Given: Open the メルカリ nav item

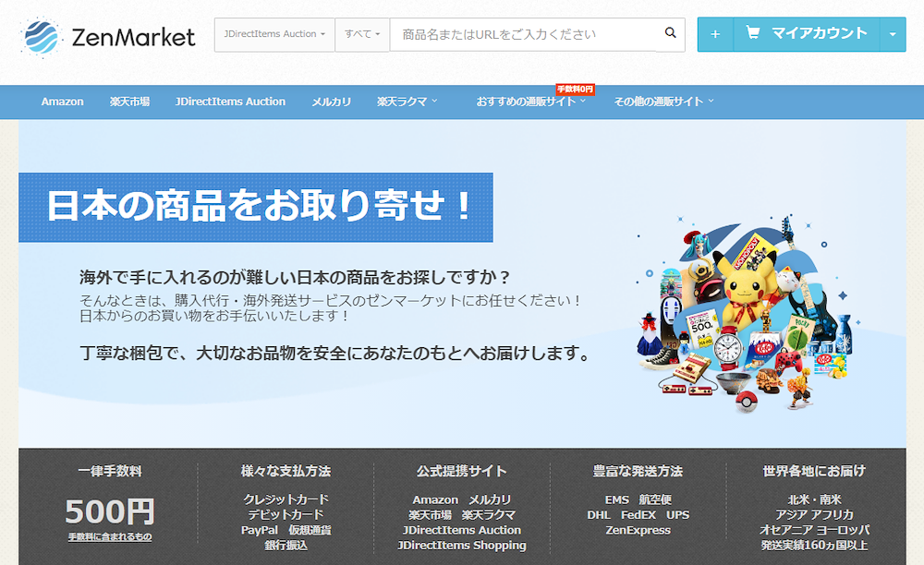Looking at the screenshot, I should [x=331, y=102].
